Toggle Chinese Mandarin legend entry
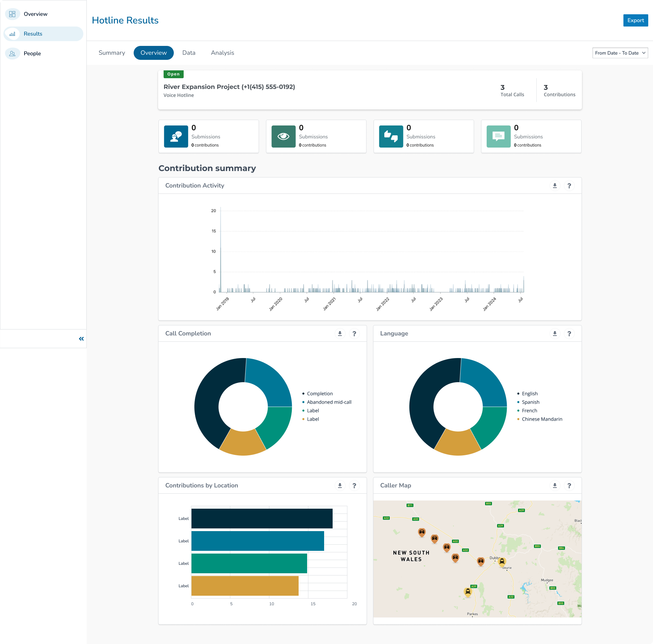653x644 pixels. pyautogui.click(x=542, y=419)
